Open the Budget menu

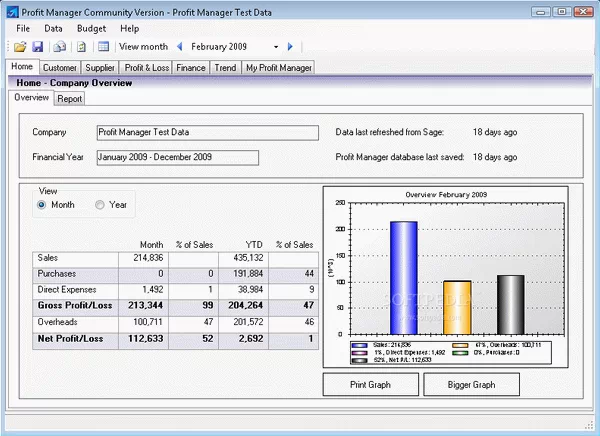(91, 29)
